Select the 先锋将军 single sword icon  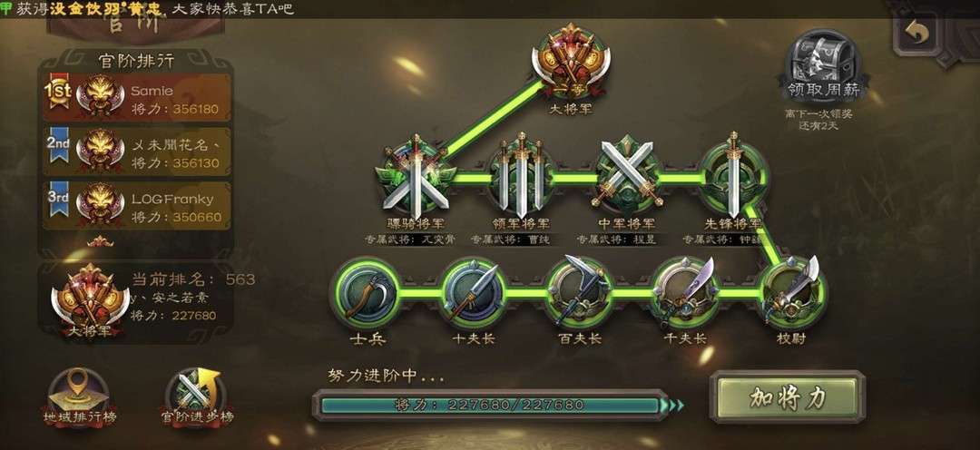pos(734,176)
